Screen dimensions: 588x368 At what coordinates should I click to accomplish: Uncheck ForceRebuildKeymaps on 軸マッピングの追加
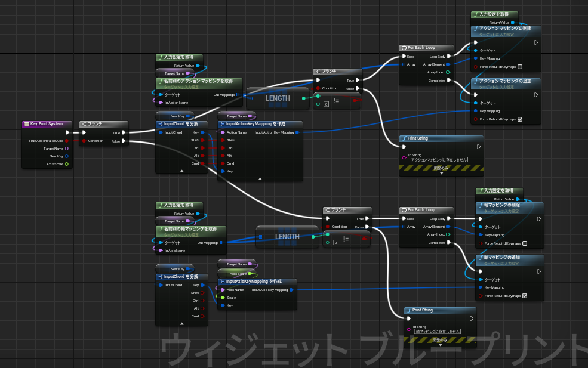click(525, 296)
